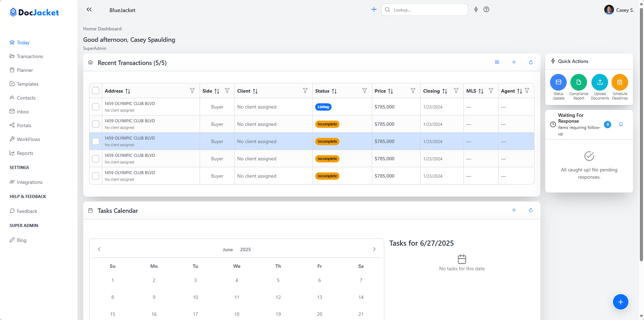Click the 2025 year label in calendar
The width and height of the screenshot is (644, 320).
[x=246, y=250]
